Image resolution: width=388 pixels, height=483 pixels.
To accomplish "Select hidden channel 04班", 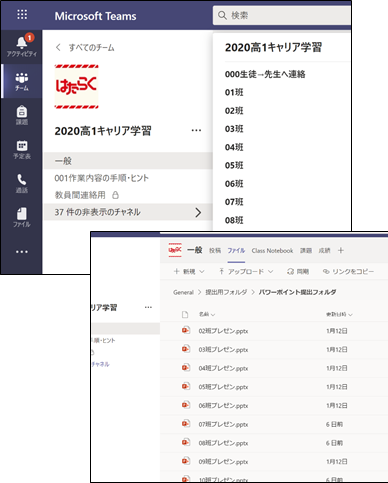I will click(x=234, y=147).
